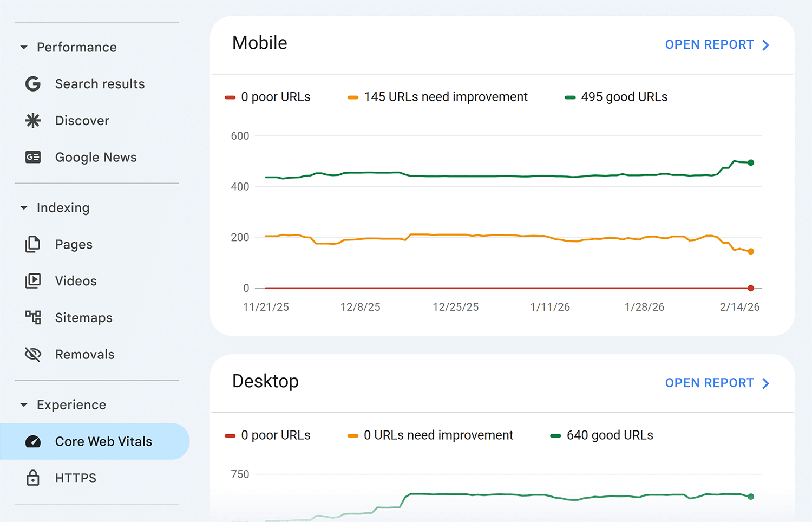Click the HTTPS padlock icon
Screen dimensions: 812x522
[x=33, y=478]
